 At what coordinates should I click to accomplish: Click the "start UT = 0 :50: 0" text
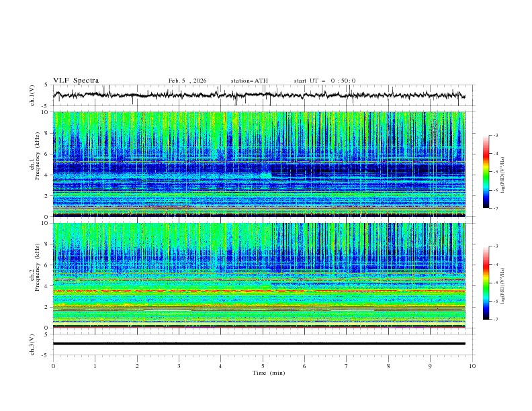click(324, 81)
